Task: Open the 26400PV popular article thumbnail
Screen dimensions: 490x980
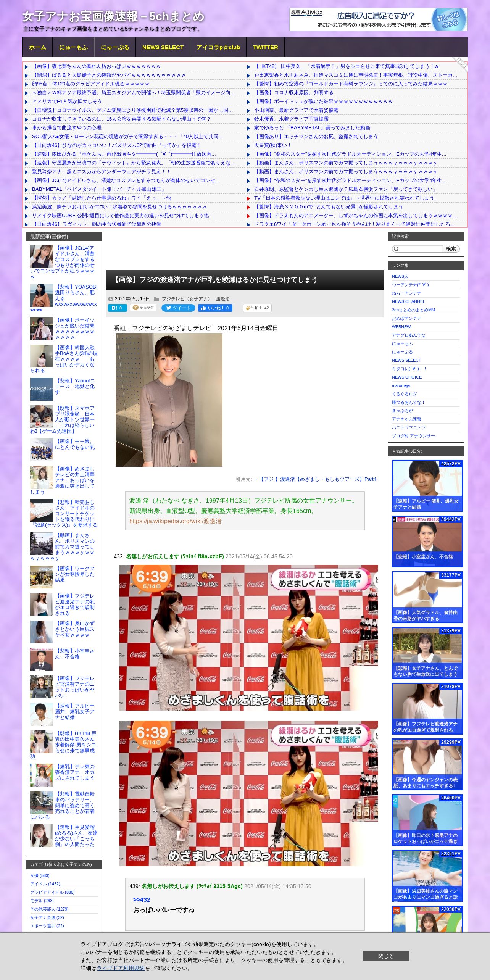Action: click(x=427, y=820)
